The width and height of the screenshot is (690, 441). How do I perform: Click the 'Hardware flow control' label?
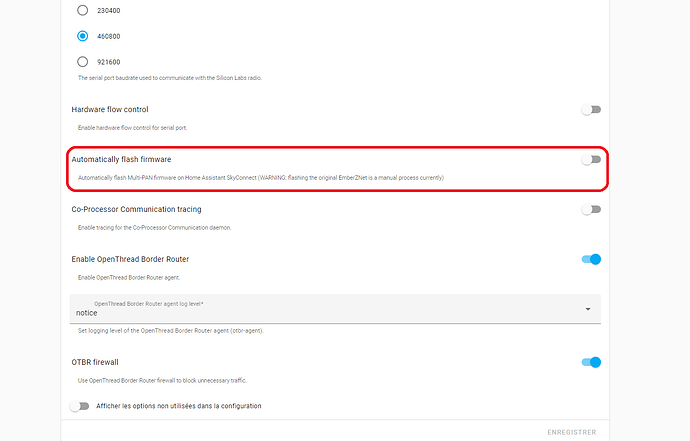coord(110,109)
